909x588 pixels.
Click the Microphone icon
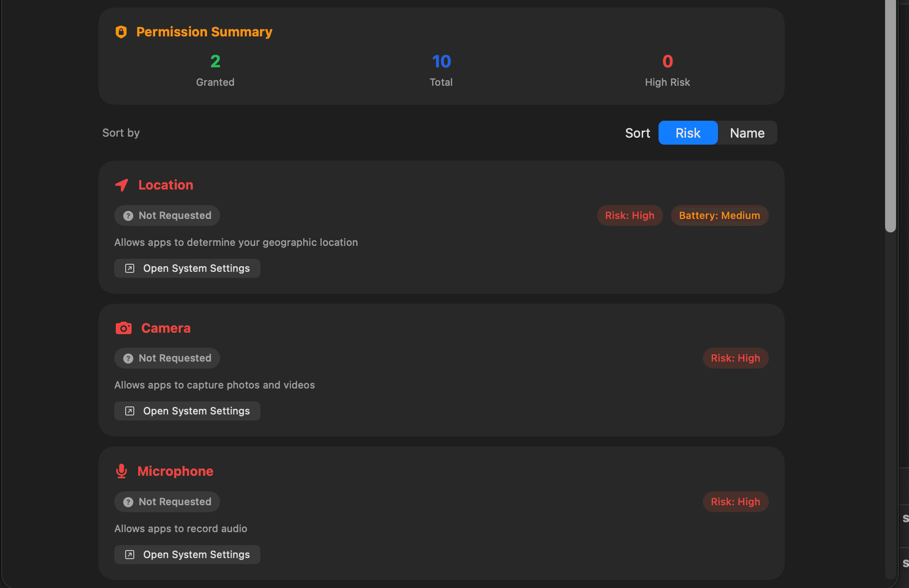(x=122, y=471)
